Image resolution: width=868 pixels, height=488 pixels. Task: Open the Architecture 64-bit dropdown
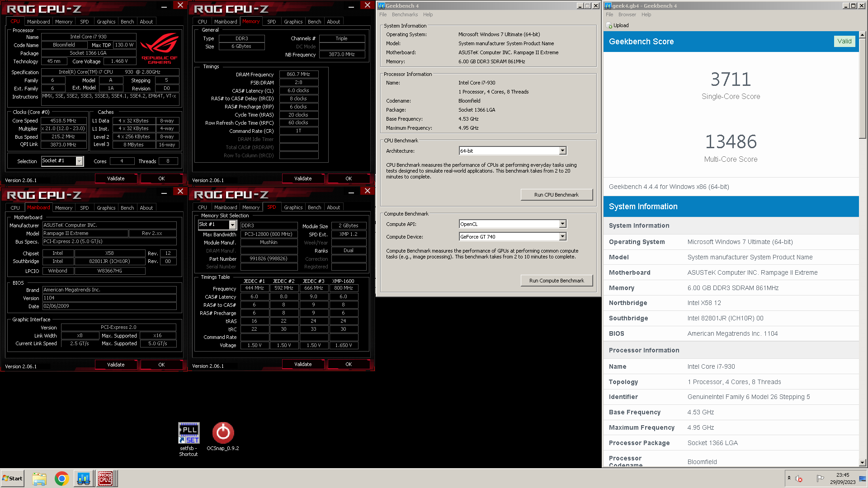tap(563, 151)
